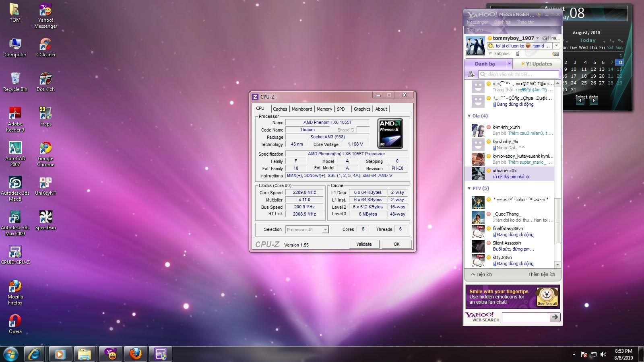The height and width of the screenshot is (362, 644).
Task: Click Thêm tiện ích link
Action: coord(541,274)
